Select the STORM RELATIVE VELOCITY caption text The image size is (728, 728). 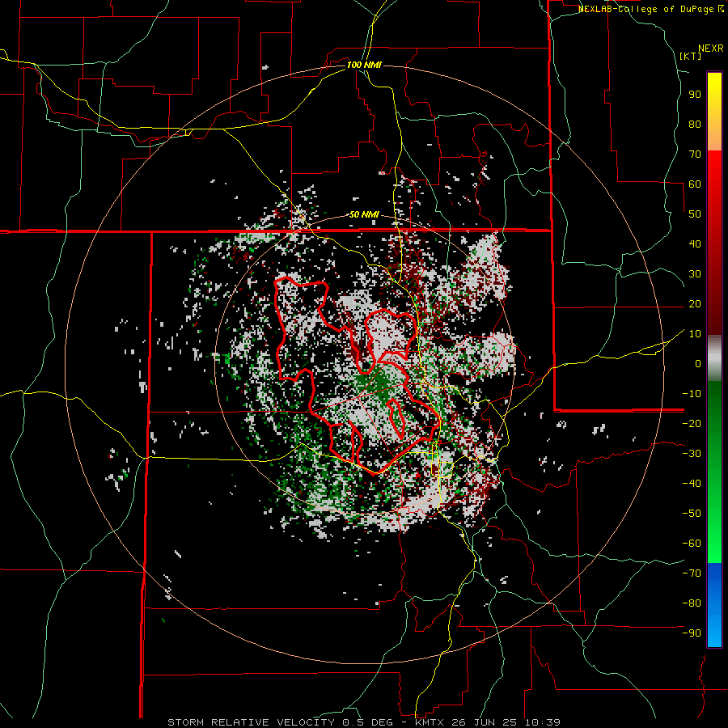[251, 722]
